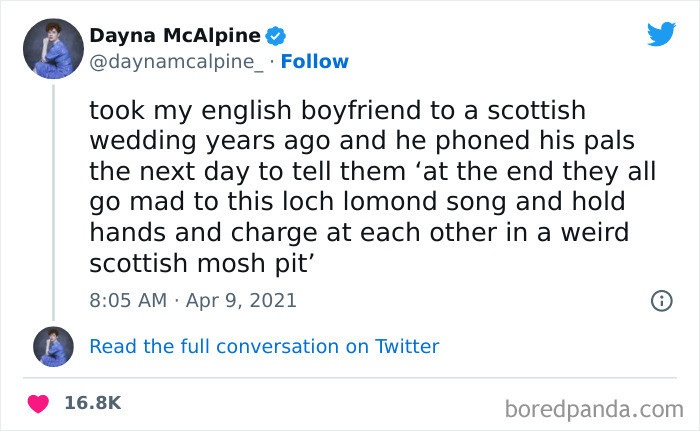Click the tweet's first line about english boyfriend

pyautogui.click(x=337, y=109)
